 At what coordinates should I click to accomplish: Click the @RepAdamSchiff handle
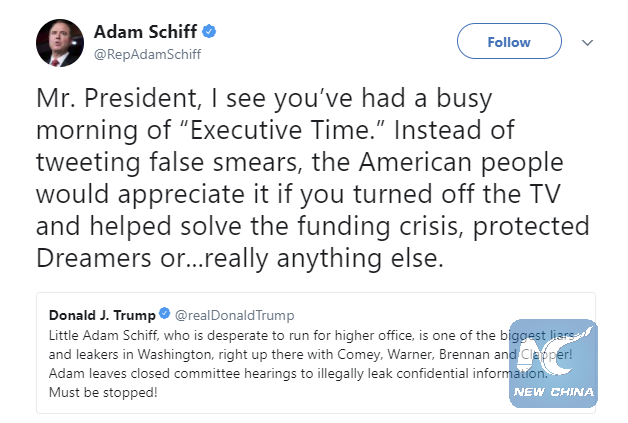point(147,54)
